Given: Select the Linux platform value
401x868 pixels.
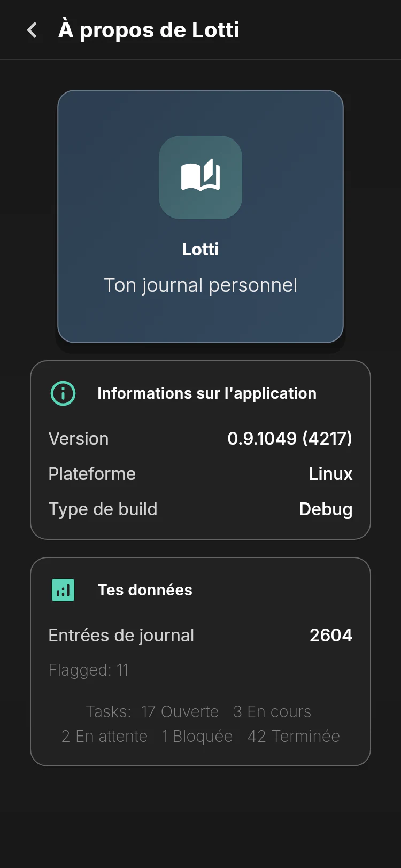Looking at the screenshot, I should click(x=331, y=474).
